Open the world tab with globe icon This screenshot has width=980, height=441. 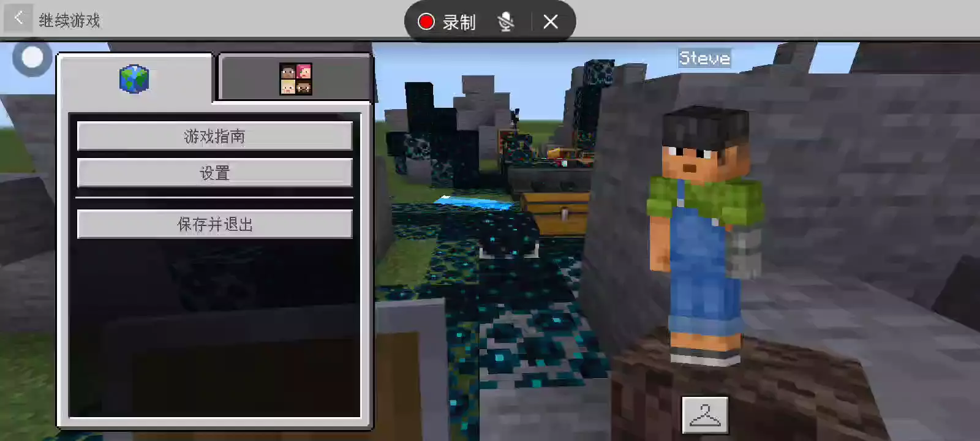(134, 79)
